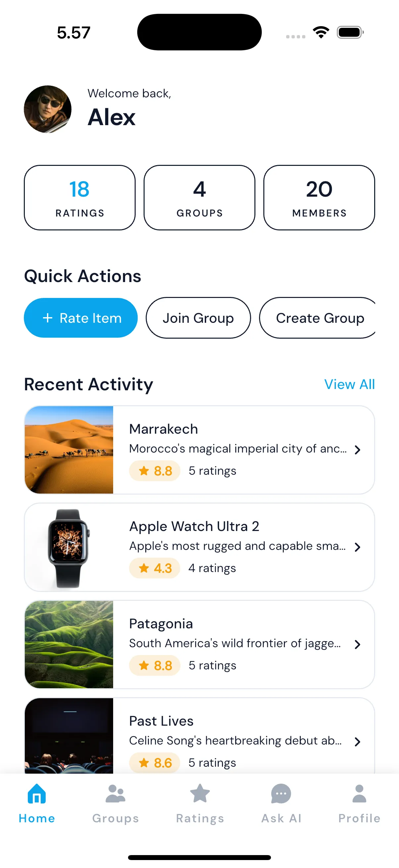Screen dimensions: 399x868
Task: Tap the Home icon in bottom bar
Action: 37,794
